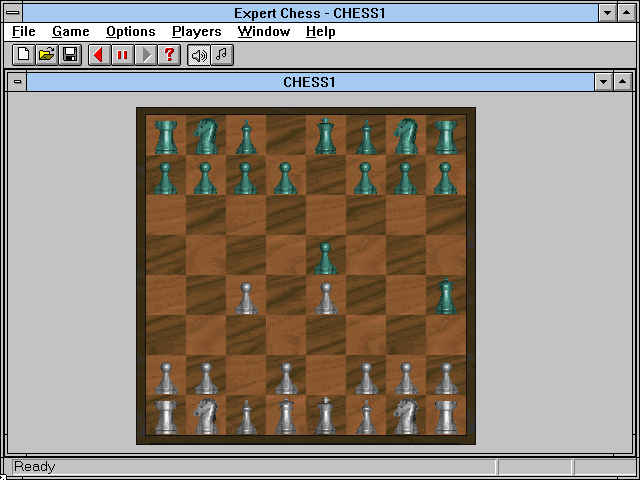Image resolution: width=640 pixels, height=480 pixels.
Task: Click the red question mark hint icon
Action: pyautogui.click(x=171, y=55)
